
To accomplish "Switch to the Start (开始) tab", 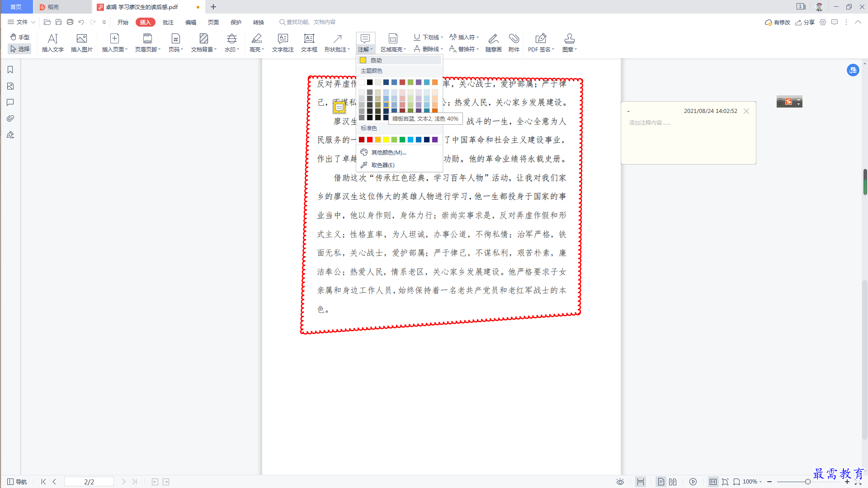I will tap(123, 22).
